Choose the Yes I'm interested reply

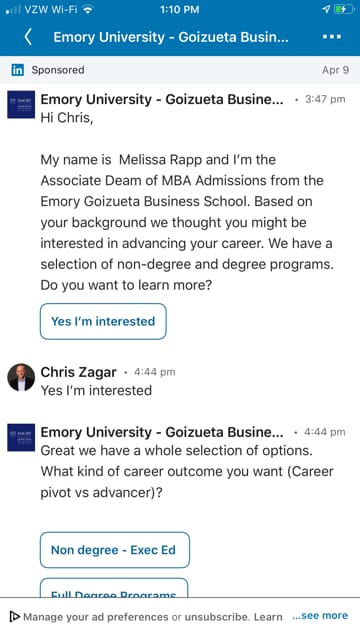click(103, 321)
